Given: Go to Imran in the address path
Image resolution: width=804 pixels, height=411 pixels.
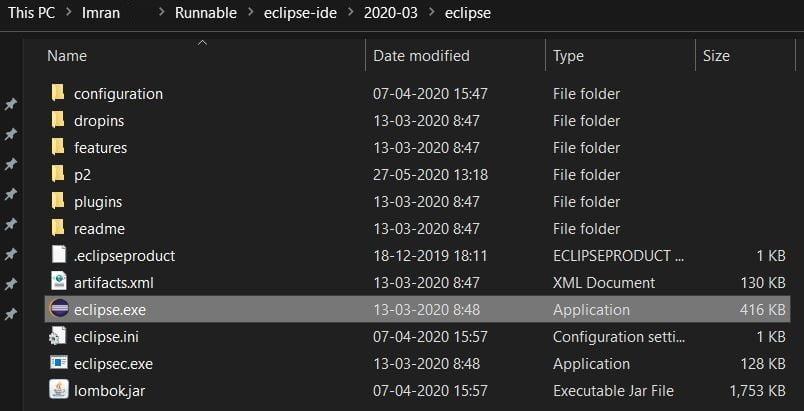Looking at the screenshot, I should [x=108, y=14].
